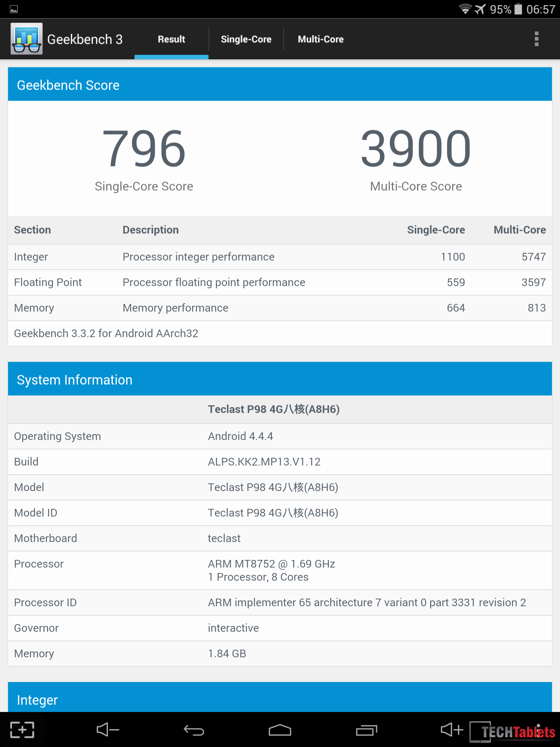Screen dimensions: 560x747
Task: Select the Integer single-core value 1100
Action: pyautogui.click(x=453, y=257)
